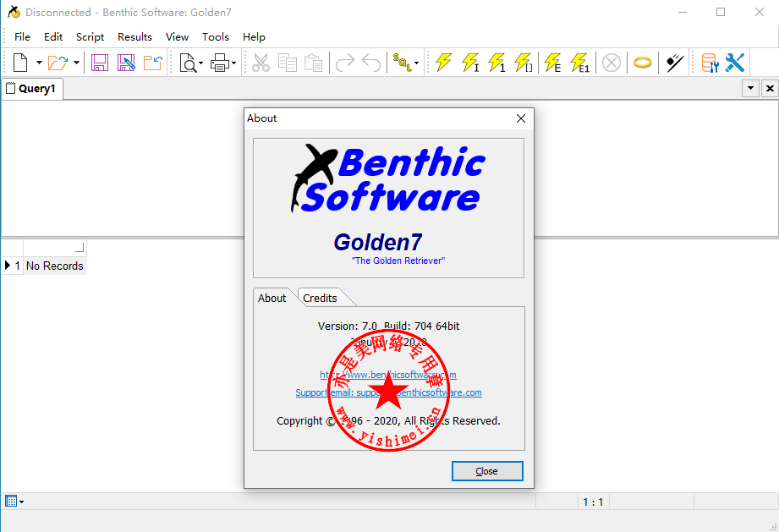
Task: Click the Copyright 2020 All Rights Reserved text
Action: [x=388, y=420]
